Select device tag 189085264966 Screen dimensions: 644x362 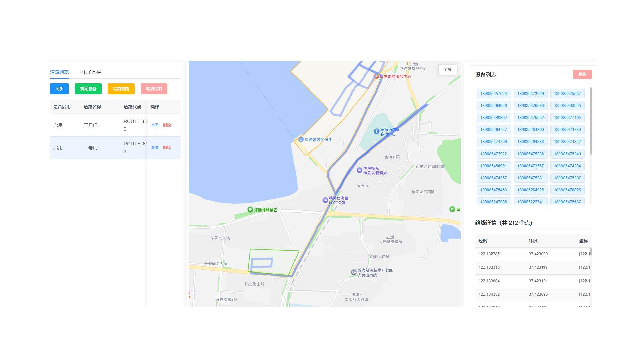click(494, 106)
